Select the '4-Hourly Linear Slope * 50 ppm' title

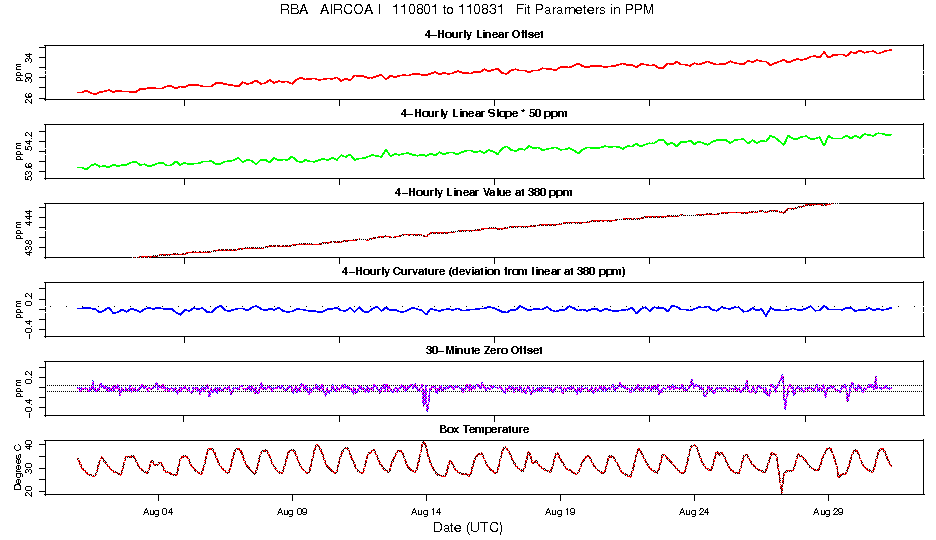[484, 113]
